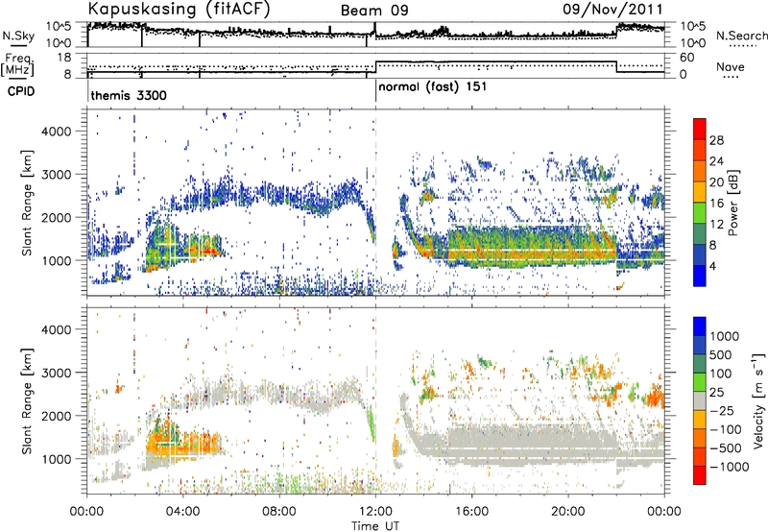
Task: Click the "16" power colorbar tick
Action: coord(716,204)
